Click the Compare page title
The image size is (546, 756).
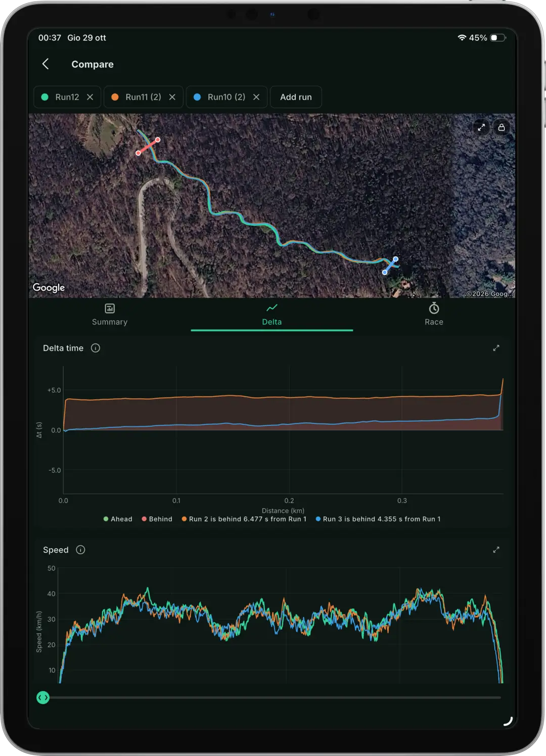[x=93, y=64]
